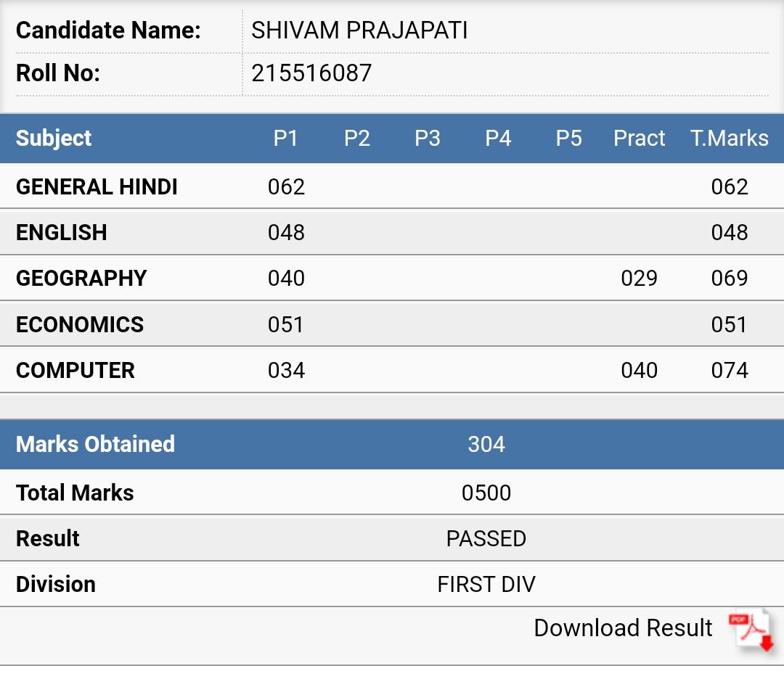Click the P5 column header
This screenshot has height=687, width=784.
568,139
